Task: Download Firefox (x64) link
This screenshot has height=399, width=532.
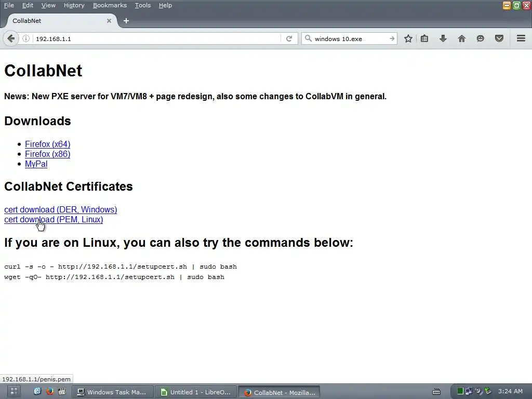Action: (47, 144)
